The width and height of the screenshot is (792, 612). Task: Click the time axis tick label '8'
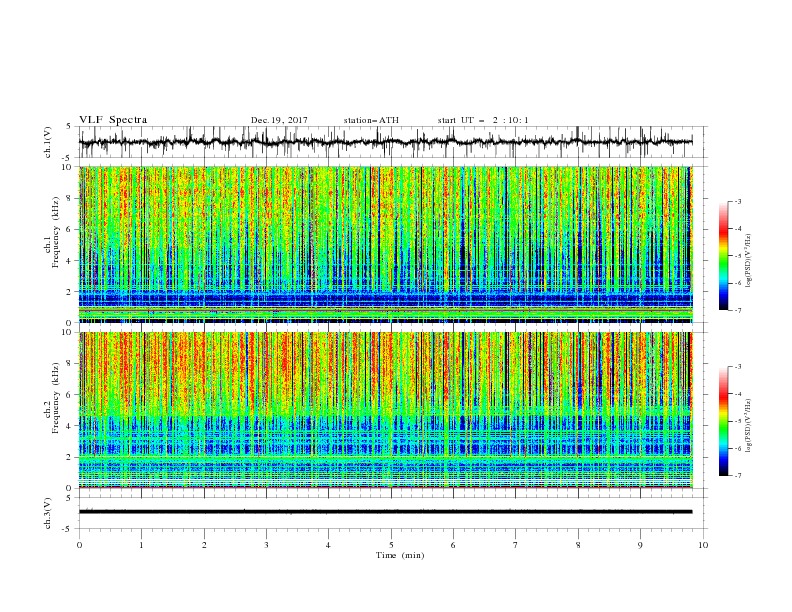578,545
